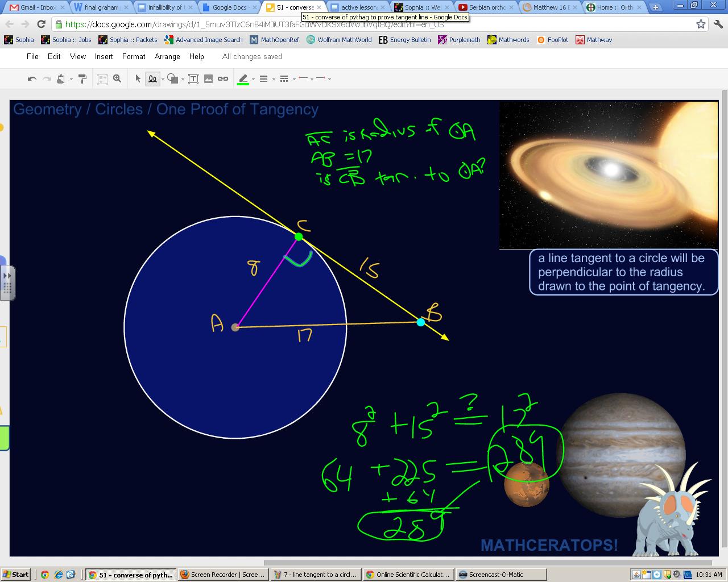The width and height of the screenshot is (728, 582).
Task: Click the Insert image icon
Action: [208, 79]
